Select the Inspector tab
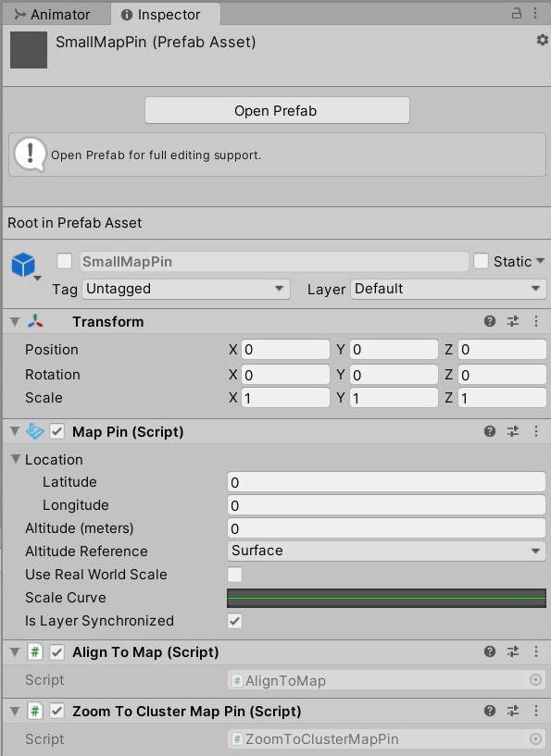 coord(166,15)
